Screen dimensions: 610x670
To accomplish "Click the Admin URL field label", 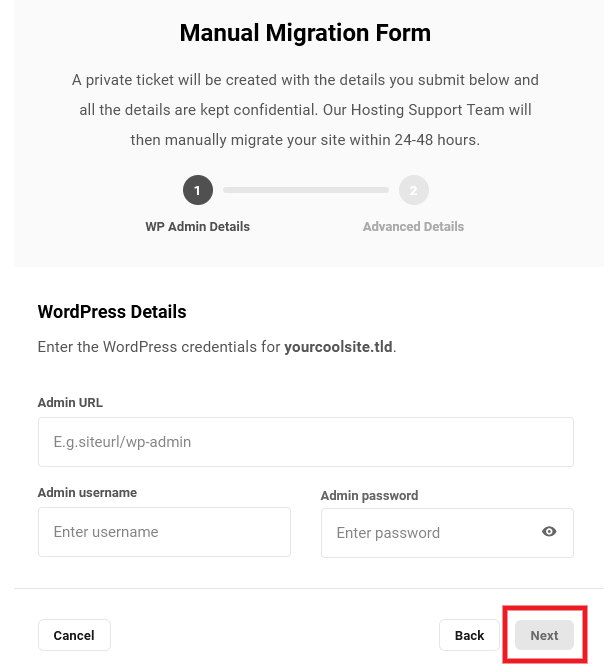I will 70,403.
